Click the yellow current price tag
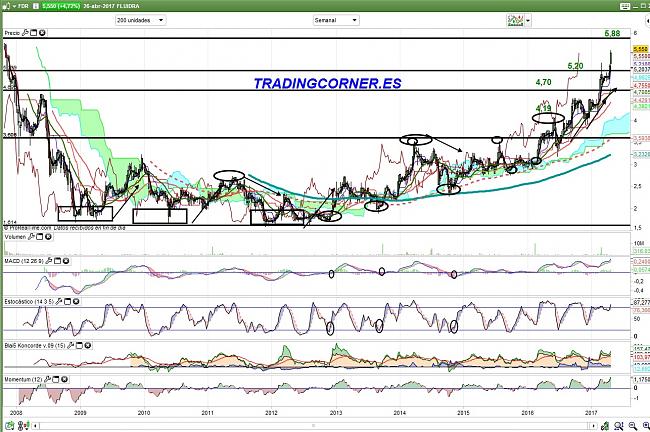This screenshot has height=432, width=650. [x=640, y=49]
